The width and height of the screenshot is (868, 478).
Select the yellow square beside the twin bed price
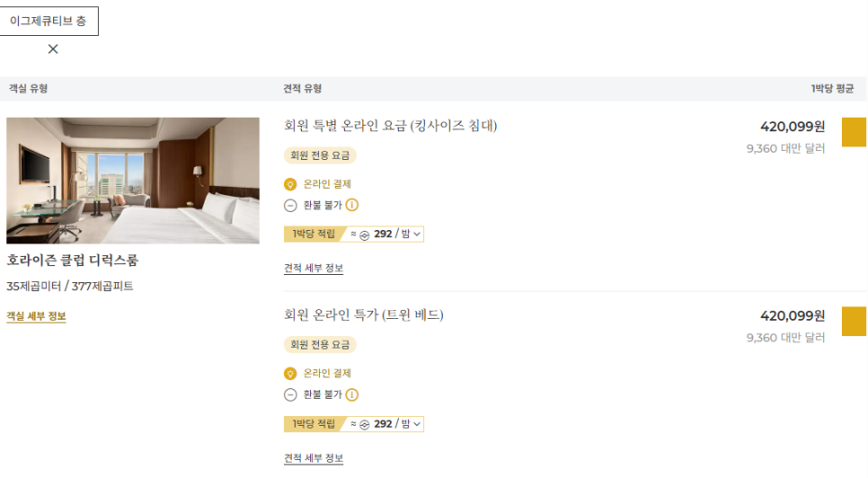click(x=854, y=322)
